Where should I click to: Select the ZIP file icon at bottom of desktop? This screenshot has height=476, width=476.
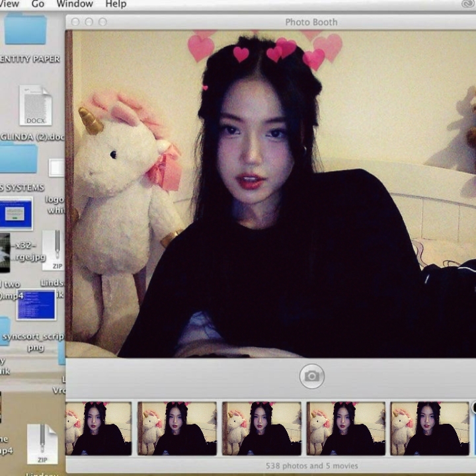click(x=42, y=444)
